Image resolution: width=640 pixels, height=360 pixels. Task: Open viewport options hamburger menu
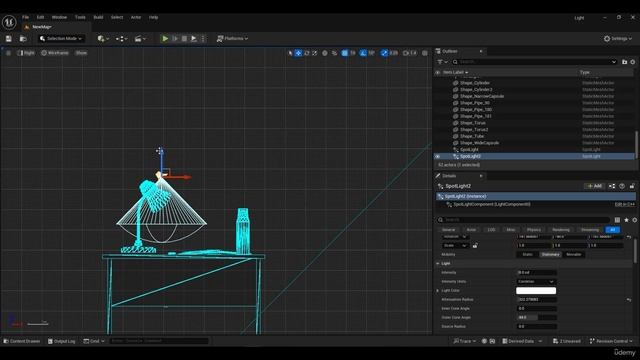[x=8, y=53]
